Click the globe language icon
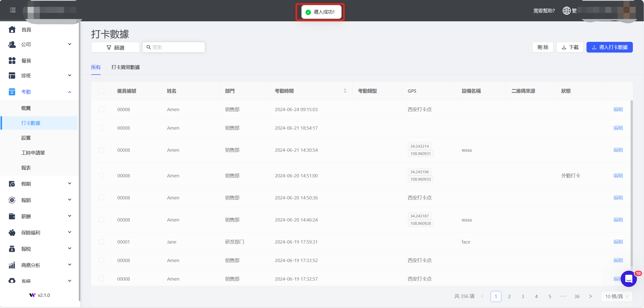This screenshot has height=308, width=644. pyautogui.click(x=566, y=11)
